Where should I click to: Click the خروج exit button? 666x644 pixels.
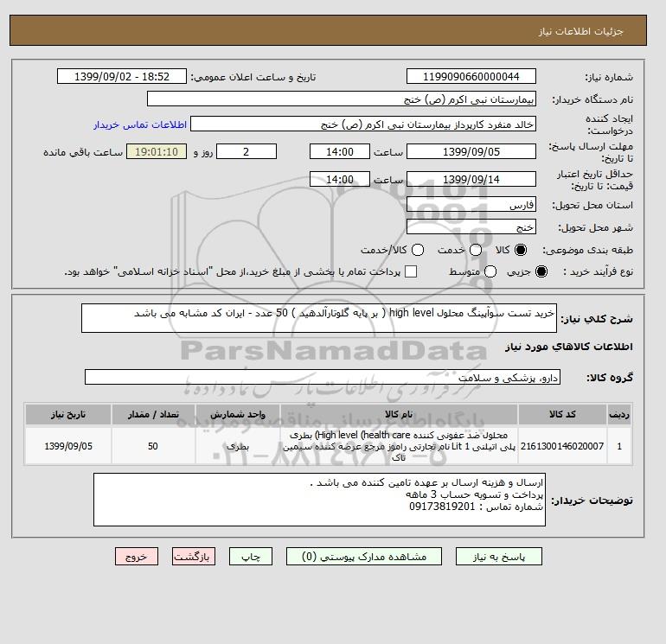point(137,557)
